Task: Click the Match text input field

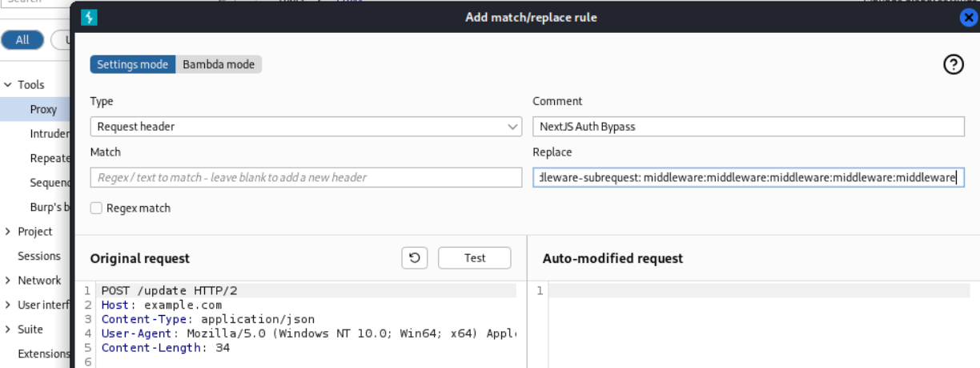Action: pyautogui.click(x=306, y=177)
